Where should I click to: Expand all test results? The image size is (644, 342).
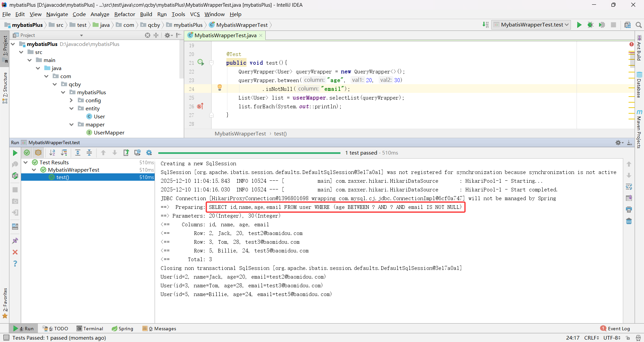click(78, 153)
